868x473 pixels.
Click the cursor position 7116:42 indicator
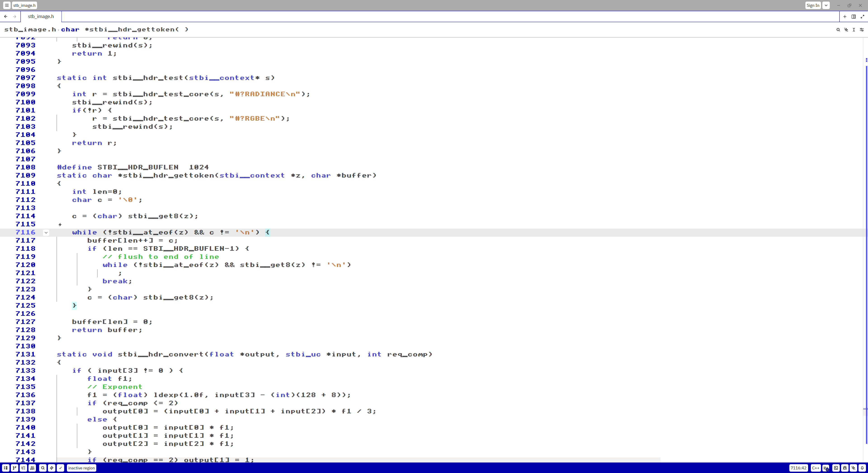pos(799,468)
